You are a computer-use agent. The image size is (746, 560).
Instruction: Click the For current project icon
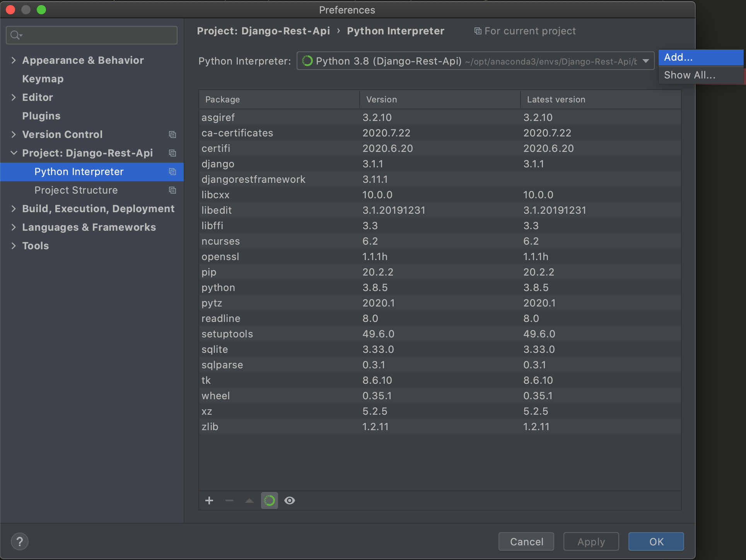pyautogui.click(x=478, y=31)
